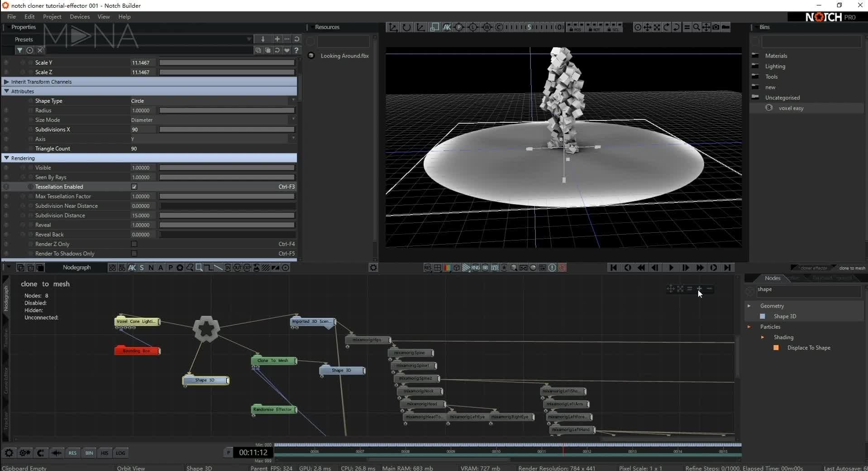Click the loop arrow icon at bottom left
868x471 pixels.
[40, 453]
